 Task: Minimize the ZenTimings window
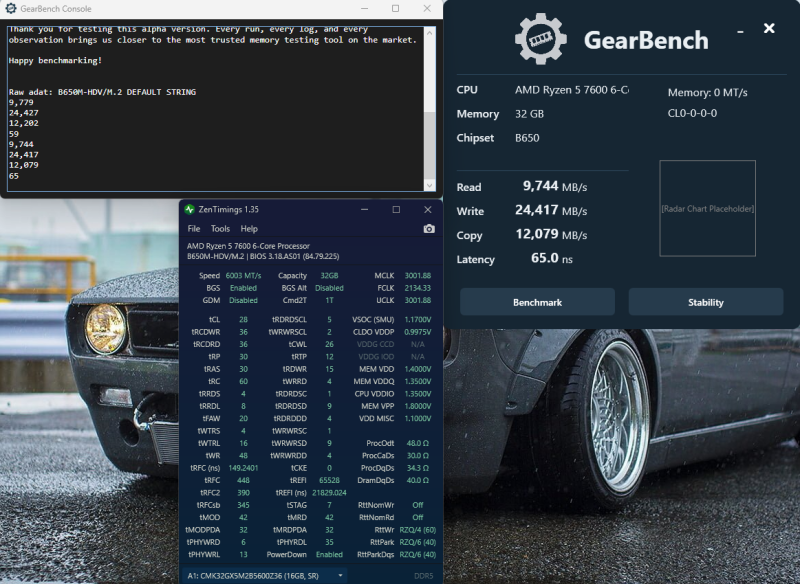pyautogui.click(x=364, y=210)
